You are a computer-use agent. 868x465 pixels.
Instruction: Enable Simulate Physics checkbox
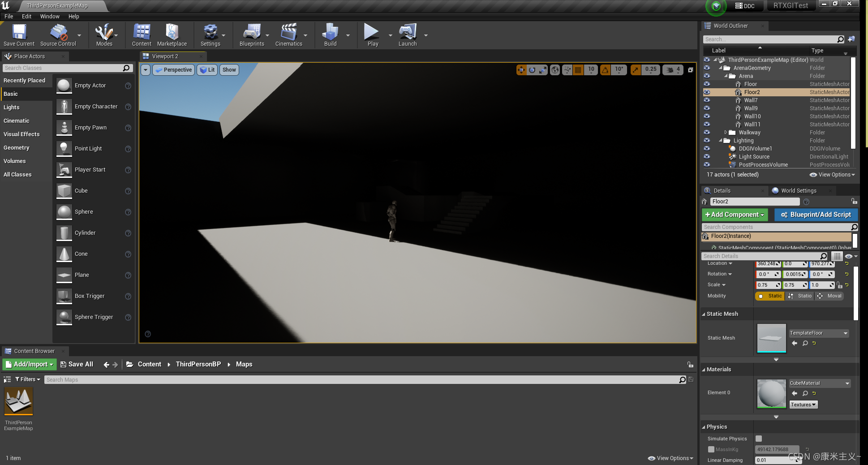pyautogui.click(x=759, y=439)
